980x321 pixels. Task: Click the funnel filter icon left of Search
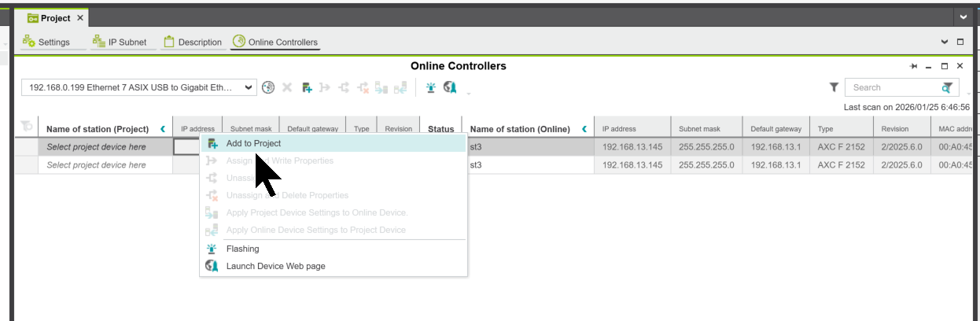[834, 87]
